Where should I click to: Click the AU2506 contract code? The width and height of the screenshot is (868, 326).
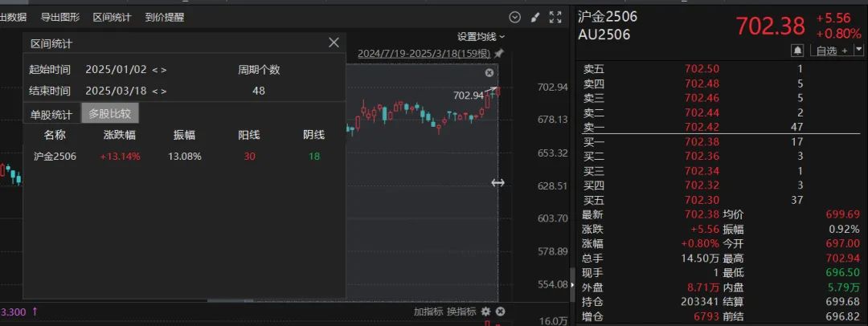(x=604, y=35)
